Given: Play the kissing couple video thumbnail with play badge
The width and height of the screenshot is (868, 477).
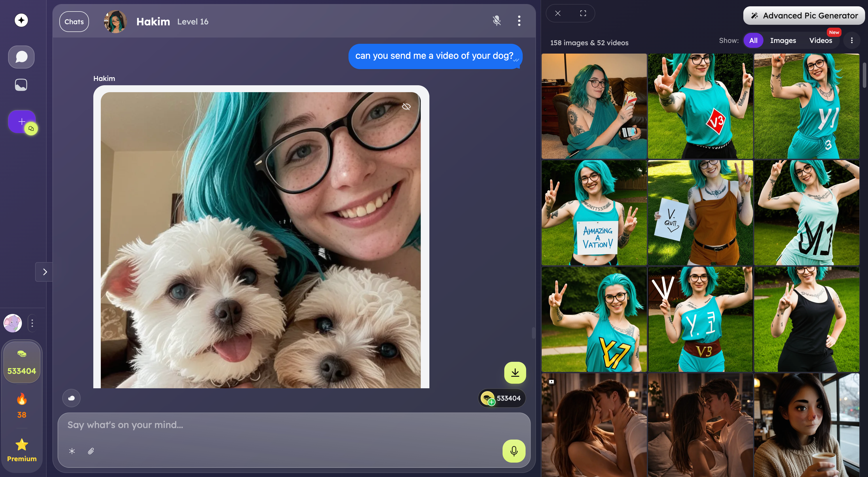Looking at the screenshot, I should [594, 425].
